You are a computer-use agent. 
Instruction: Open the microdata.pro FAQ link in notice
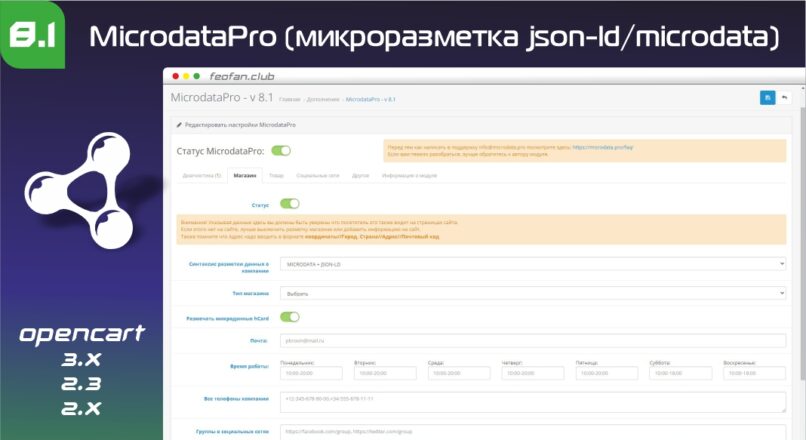pos(603,147)
